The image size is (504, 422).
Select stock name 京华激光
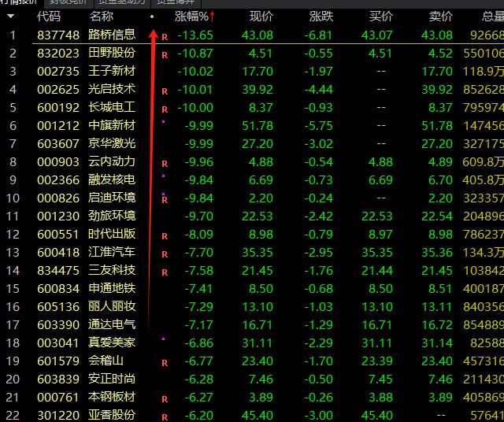(x=112, y=143)
